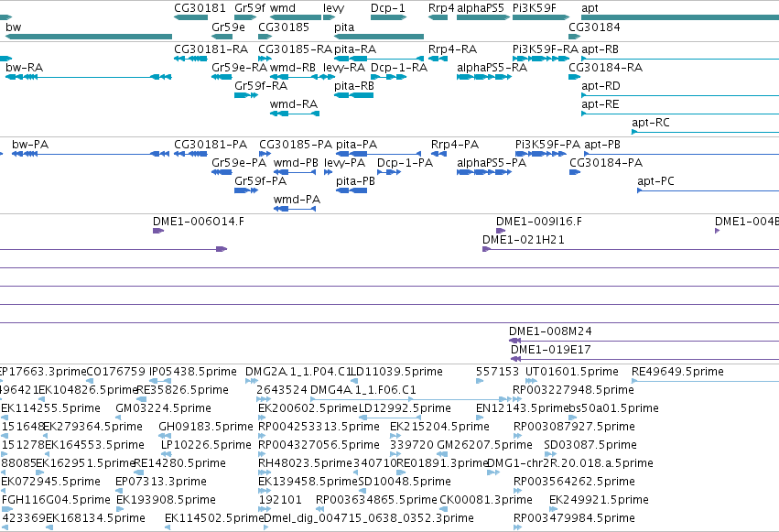The height and width of the screenshot is (532, 779).
Task: Select the CG30185 gene label
Action: coord(284,27)
